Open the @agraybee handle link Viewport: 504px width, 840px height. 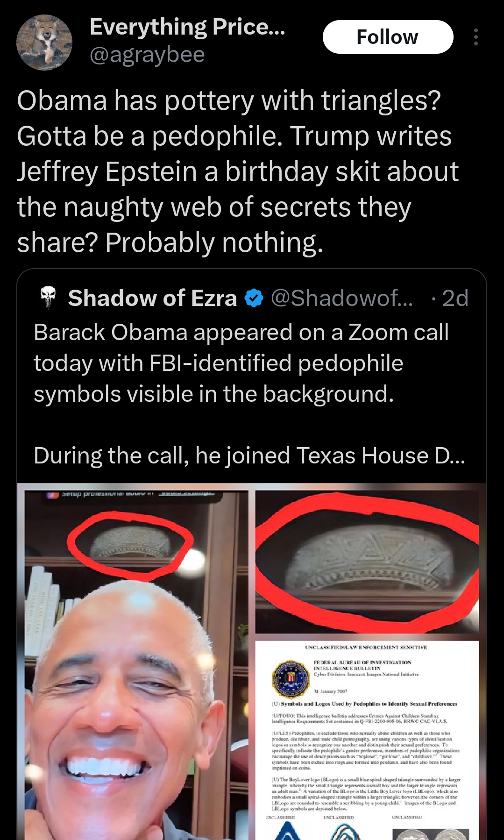click(x=147, y=55)
